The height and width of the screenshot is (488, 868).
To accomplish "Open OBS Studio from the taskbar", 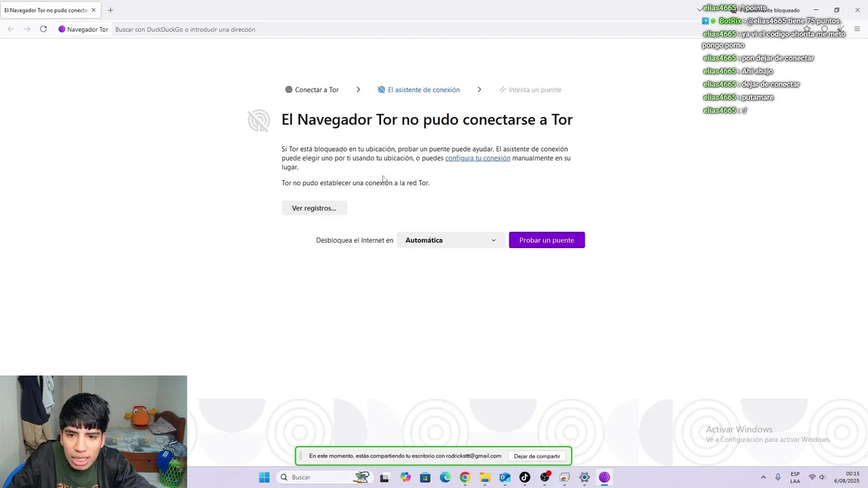I will (x=545, y=477).
